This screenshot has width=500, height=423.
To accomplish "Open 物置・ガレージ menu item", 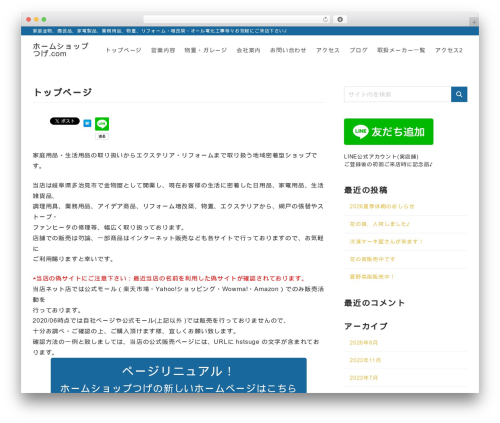I will coord(206,50).
